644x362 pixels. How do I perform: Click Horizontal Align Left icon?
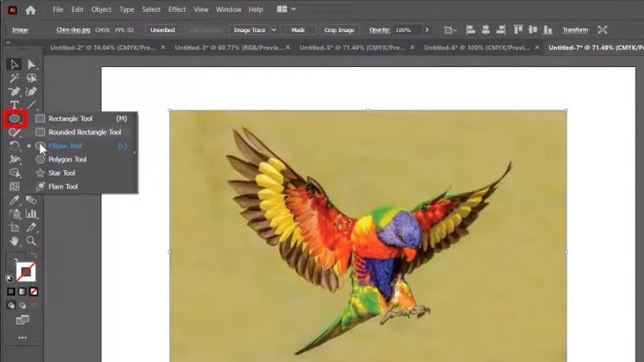(471, 29)
